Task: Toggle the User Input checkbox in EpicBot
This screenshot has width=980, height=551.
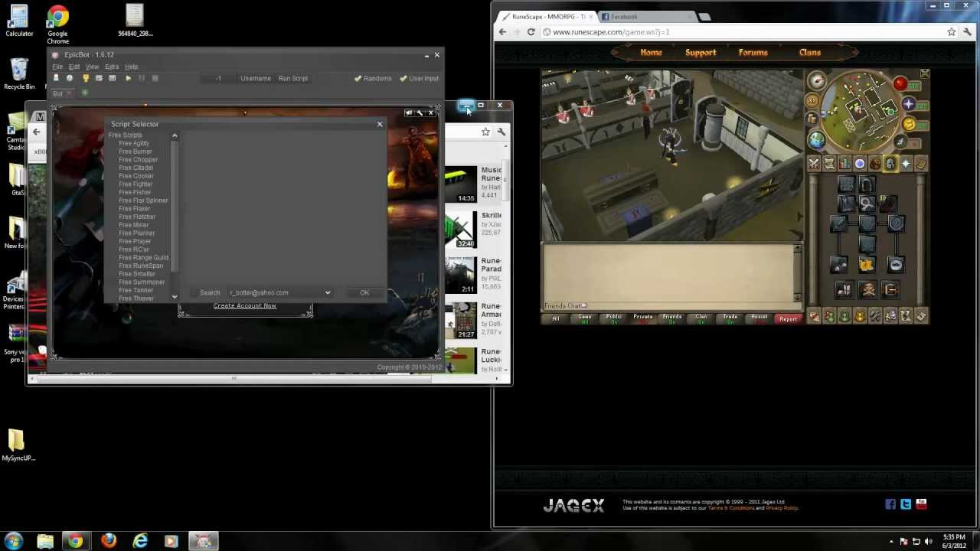Action: tap(419, 78)
